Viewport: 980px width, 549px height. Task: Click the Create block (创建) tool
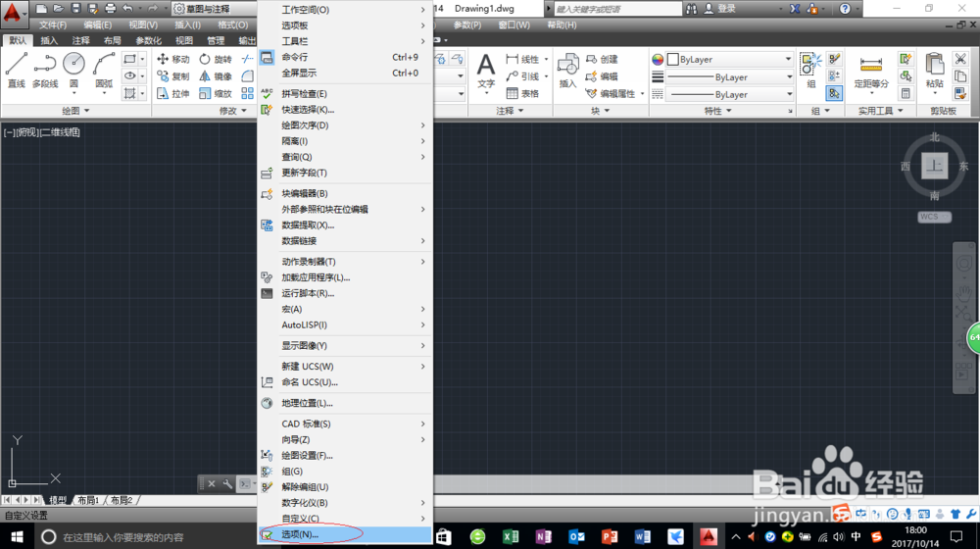(x=602, y=59)
